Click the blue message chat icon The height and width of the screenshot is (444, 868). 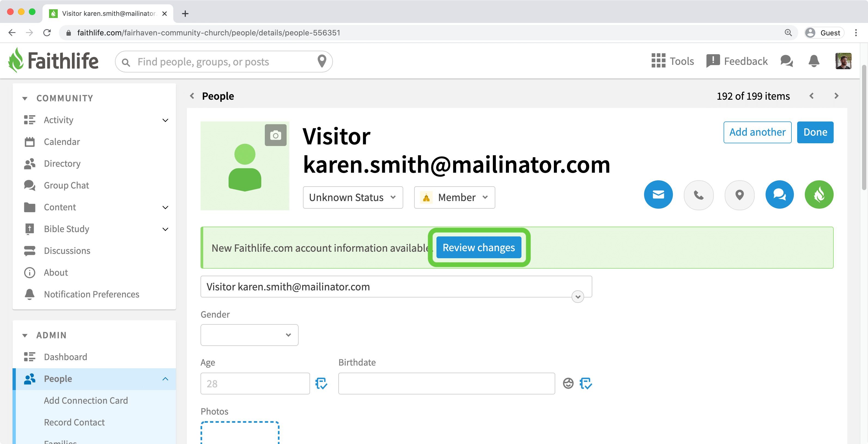coord(779,194)
